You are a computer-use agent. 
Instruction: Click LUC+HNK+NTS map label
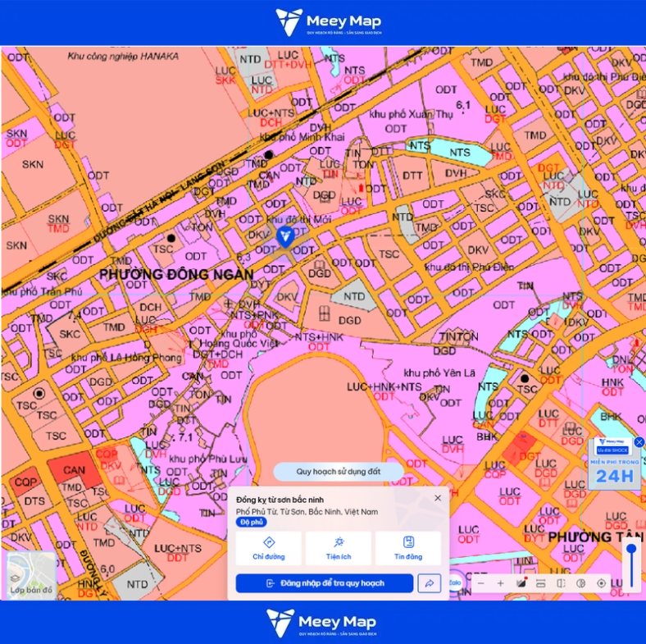coord(384,387)
